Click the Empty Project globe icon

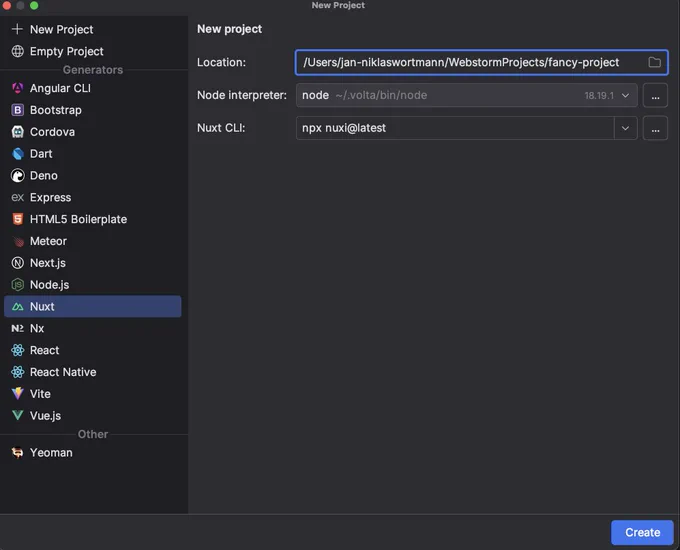(17, 51)
